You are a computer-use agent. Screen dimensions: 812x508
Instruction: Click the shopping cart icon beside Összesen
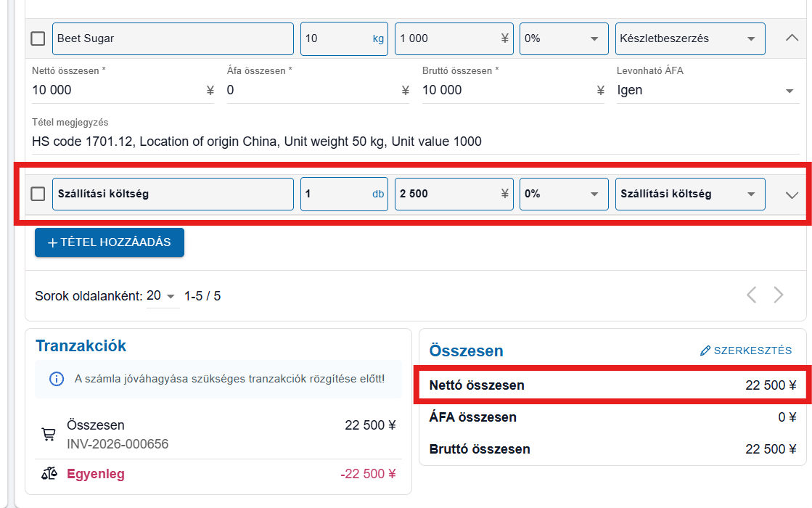pos(49,434)
